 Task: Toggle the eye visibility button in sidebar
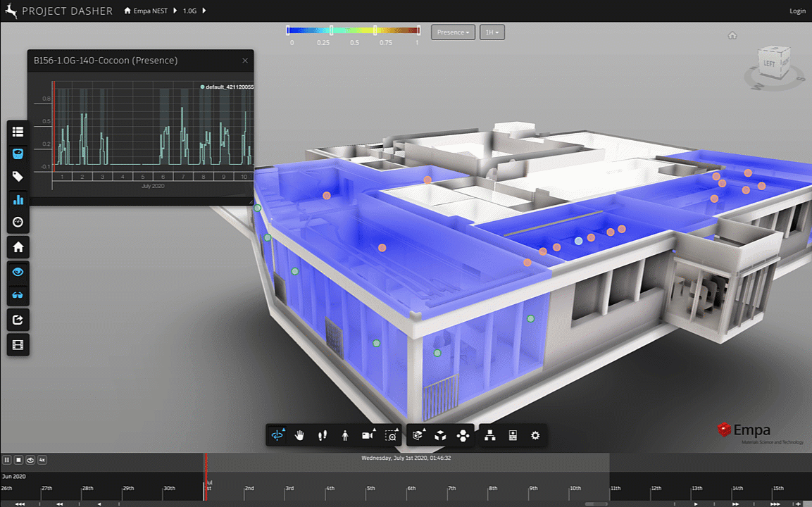18,272
